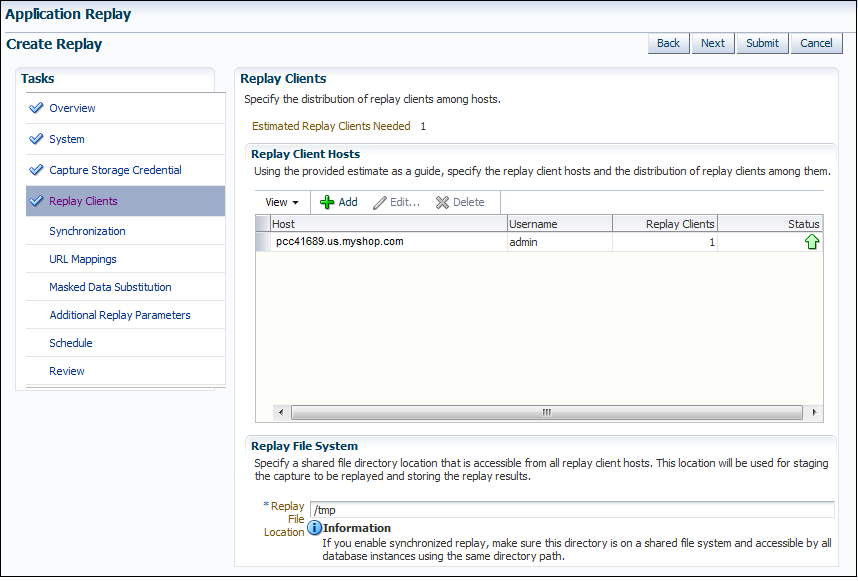Click the Information icon

tap(314, 528)
